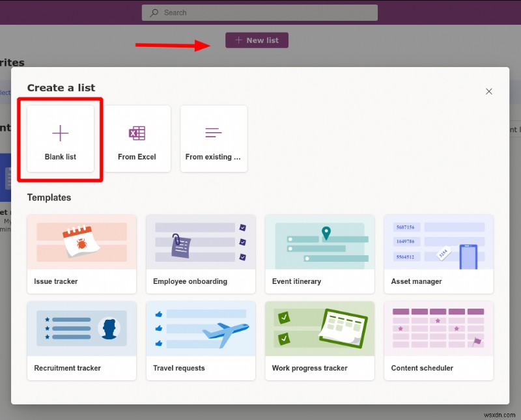Image resolution: width=521 pixels, height=420 pixels.
Task: Click the New list button
Action: click(x=257, y=40)
